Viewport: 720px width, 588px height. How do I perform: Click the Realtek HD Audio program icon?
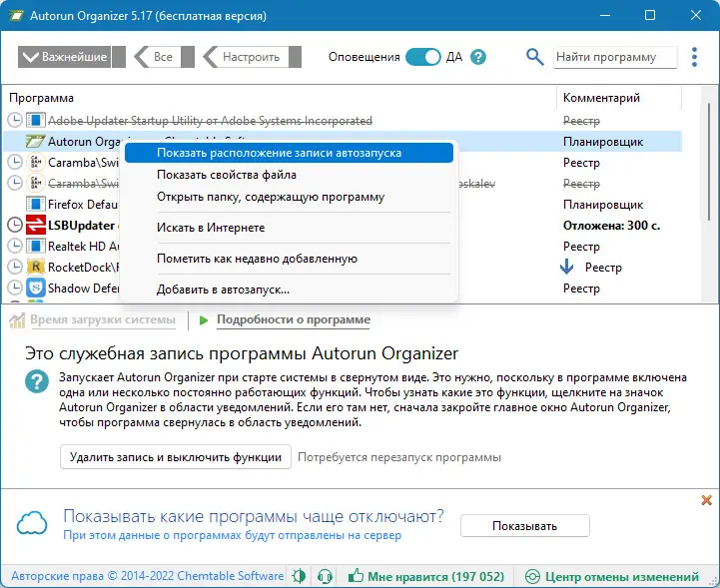pyautogui.click(x=35, y=246)
